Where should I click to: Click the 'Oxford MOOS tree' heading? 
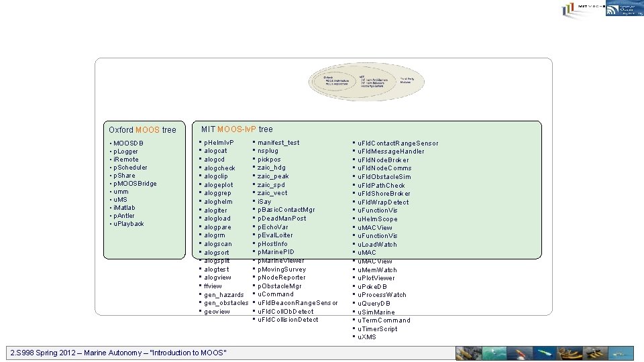click(142, 129)
